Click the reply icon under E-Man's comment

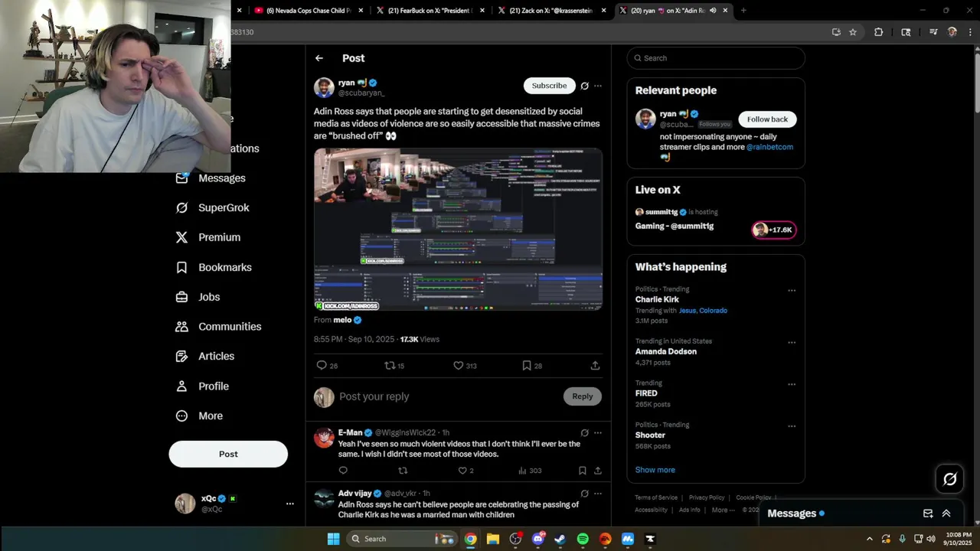click(x=343, y=471)
